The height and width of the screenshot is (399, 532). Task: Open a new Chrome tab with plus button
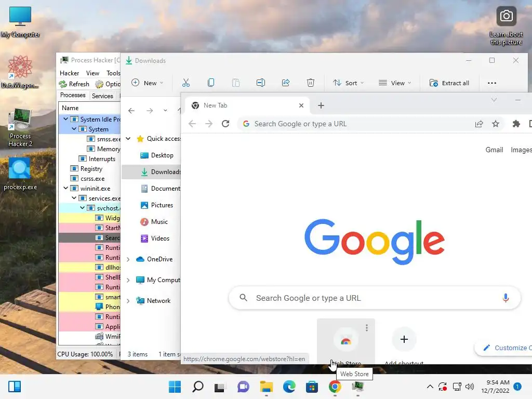tap(321, 105)
